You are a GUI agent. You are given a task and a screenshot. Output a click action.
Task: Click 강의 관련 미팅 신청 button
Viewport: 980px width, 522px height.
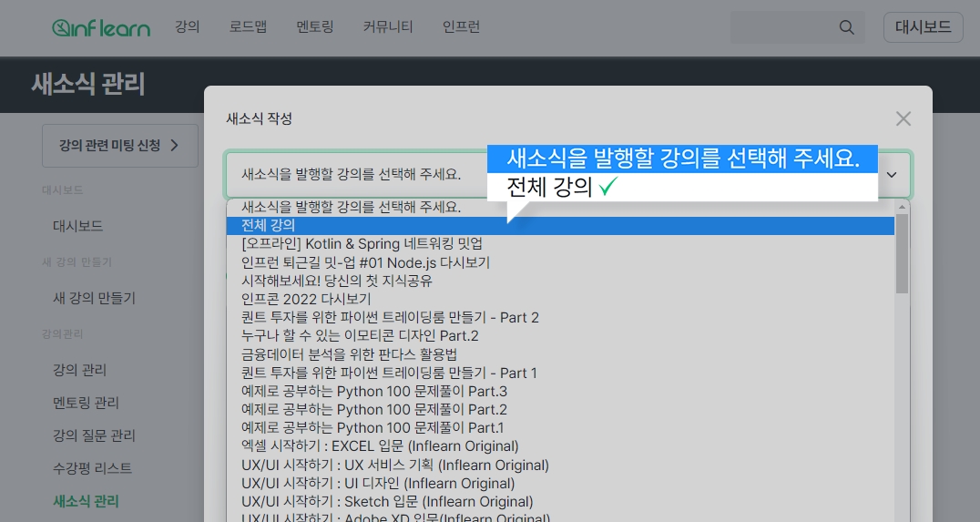pyautogui.click(x=119, y=146)
